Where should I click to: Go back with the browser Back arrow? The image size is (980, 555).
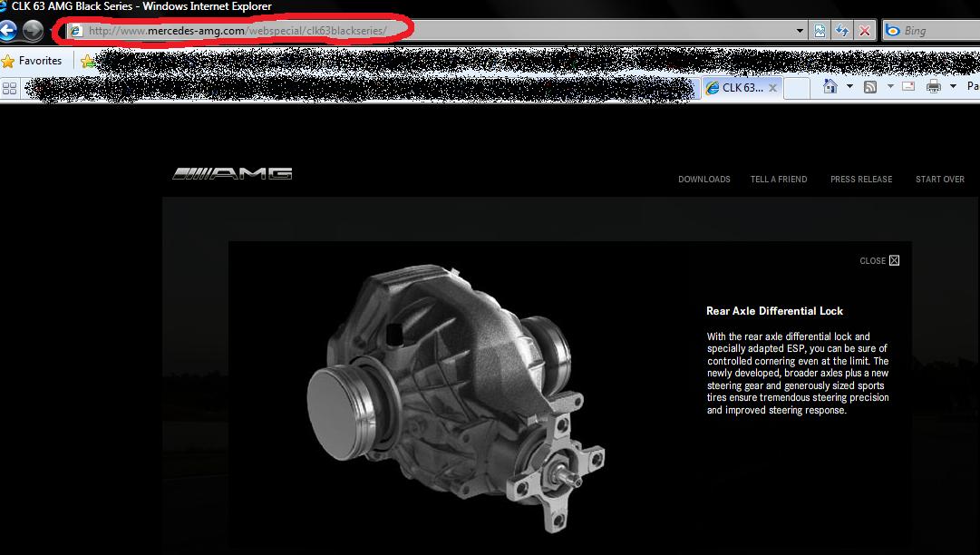click(7, 30)
